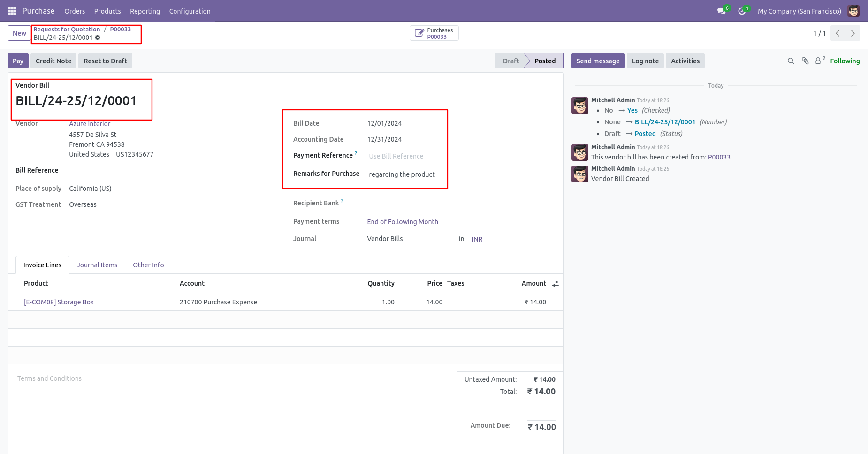Click Mitchell Admin avatar on created-from message
The image size is (868, 454).
point(580,152)
